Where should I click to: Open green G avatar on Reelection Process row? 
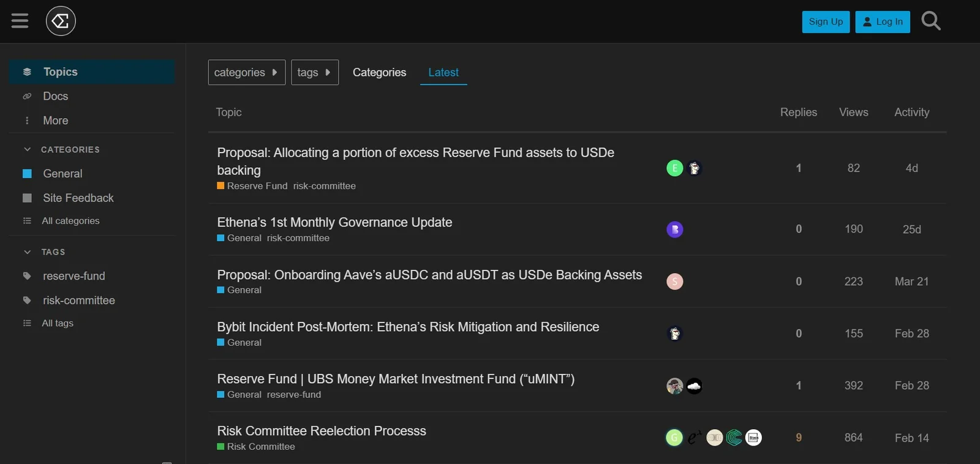coord(674,438)
